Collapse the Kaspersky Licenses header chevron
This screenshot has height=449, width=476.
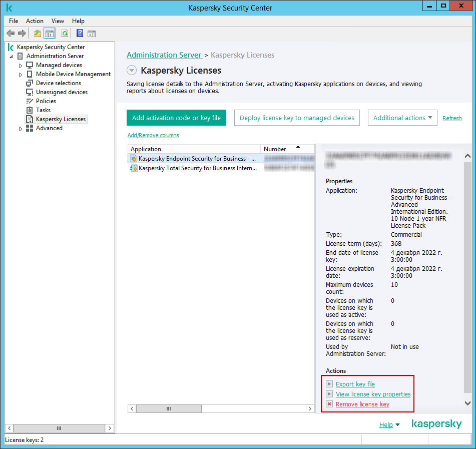tap(132, 71)
